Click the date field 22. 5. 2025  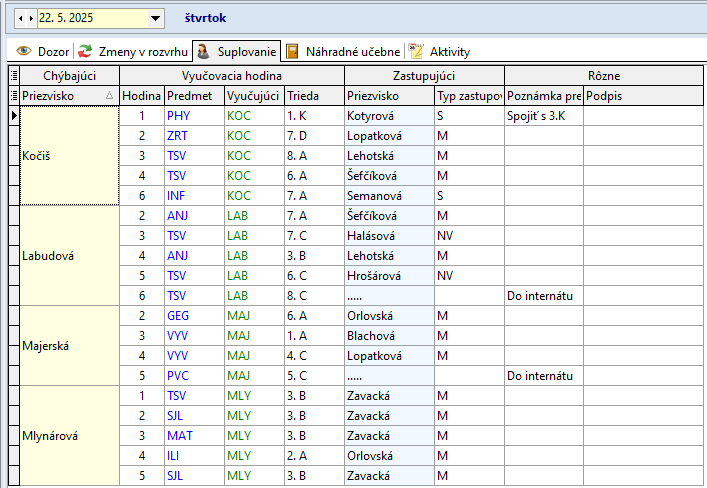[x=92, y=18]
